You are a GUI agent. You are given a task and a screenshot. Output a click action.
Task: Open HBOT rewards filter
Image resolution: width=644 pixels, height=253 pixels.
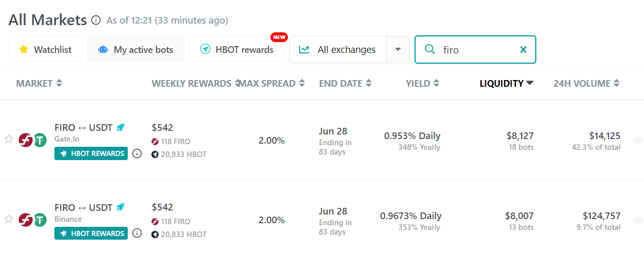(237, 49)
